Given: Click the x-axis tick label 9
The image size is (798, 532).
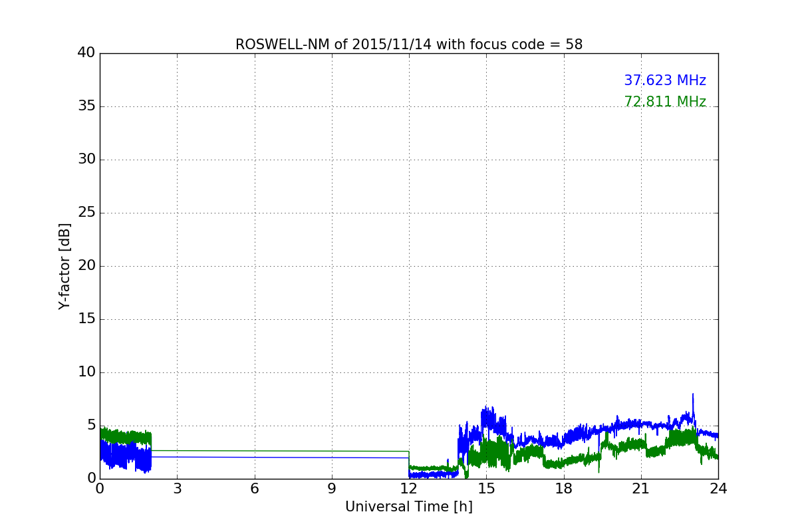Looking at the screenshot, I should pyautogui.click(x=332, y=488).
